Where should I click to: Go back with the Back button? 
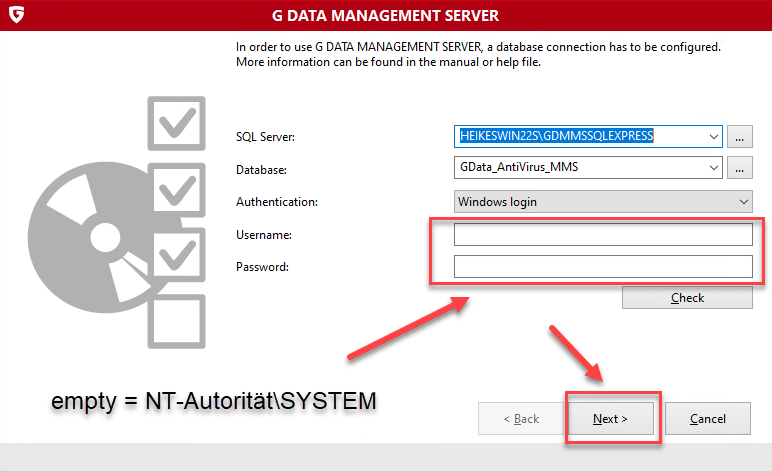point(521,419)
